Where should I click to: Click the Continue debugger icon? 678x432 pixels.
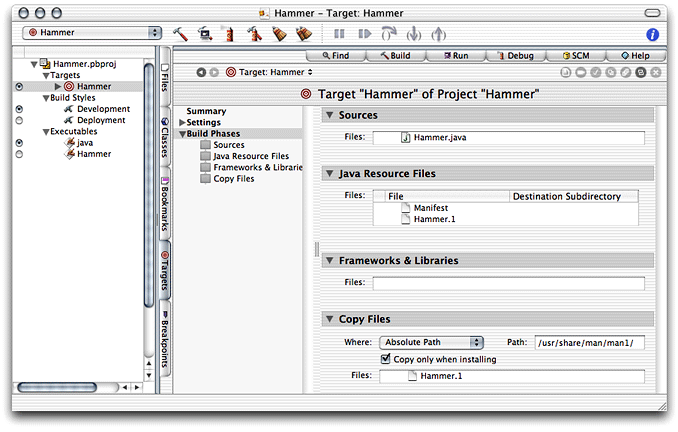[x=365, y=34]
